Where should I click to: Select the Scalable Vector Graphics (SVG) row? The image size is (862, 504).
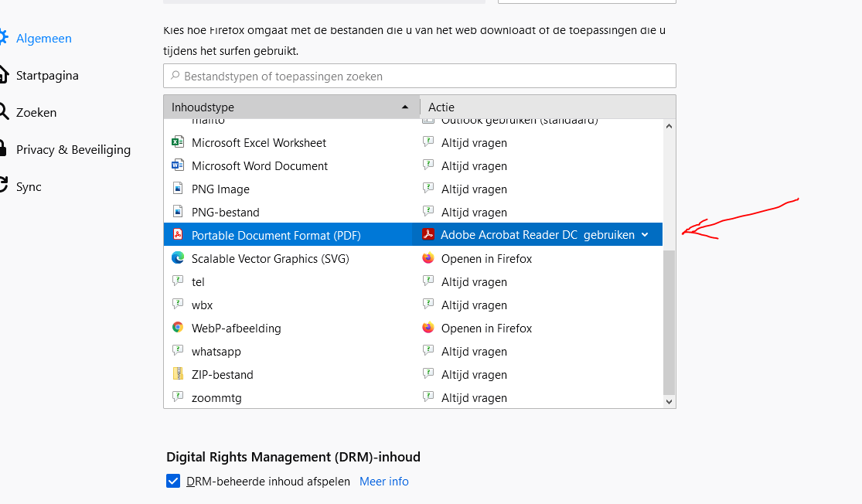tap(413, 258)
